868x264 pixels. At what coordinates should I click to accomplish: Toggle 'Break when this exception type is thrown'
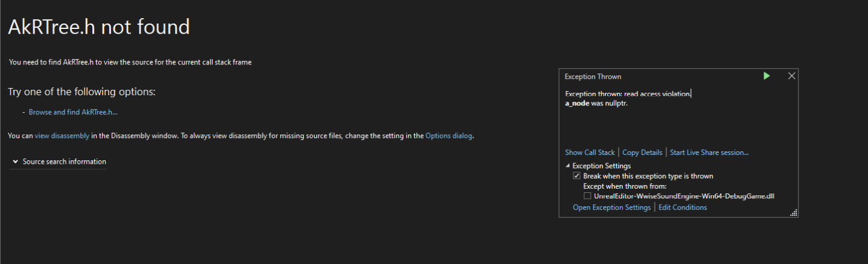pyautogui.click(x=577, y=176)
